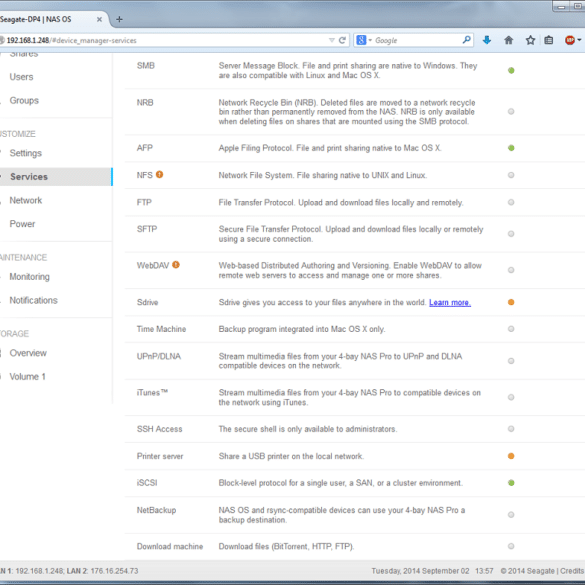Open Monitoring in the sidebar
The image size is (585, 585).
(29, 277)
